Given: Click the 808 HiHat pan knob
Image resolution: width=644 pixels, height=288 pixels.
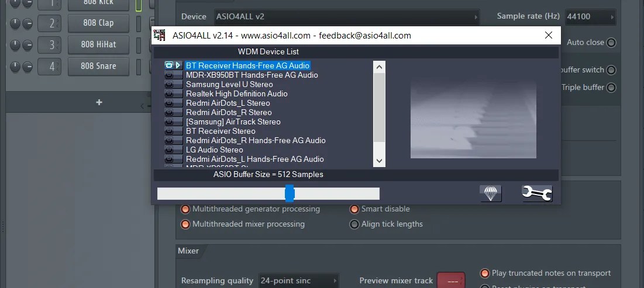Looking at the screenshot, I should pyautogui.click(x=15, y=45).
